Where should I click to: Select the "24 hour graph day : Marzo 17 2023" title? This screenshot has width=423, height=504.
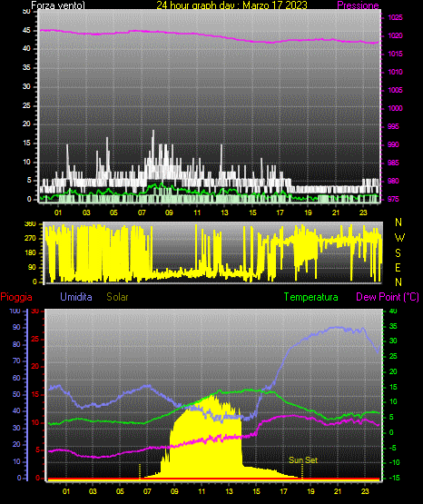tap(231, 5)
